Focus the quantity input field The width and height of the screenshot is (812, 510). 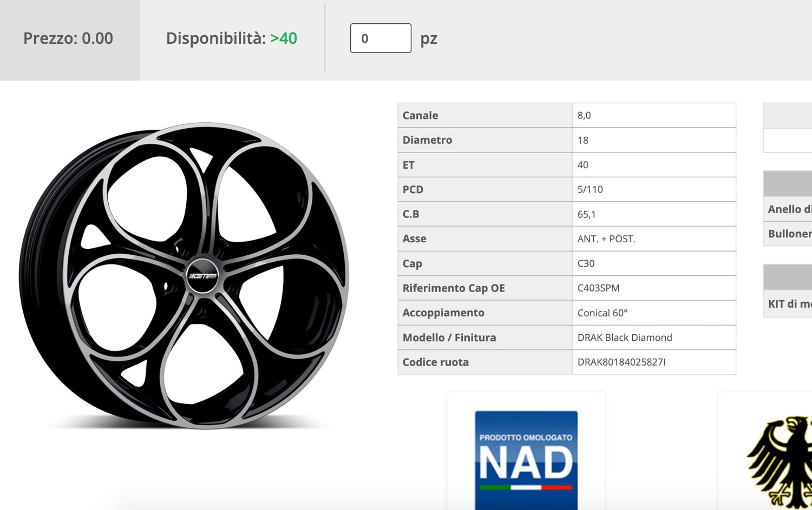(380, 38)
